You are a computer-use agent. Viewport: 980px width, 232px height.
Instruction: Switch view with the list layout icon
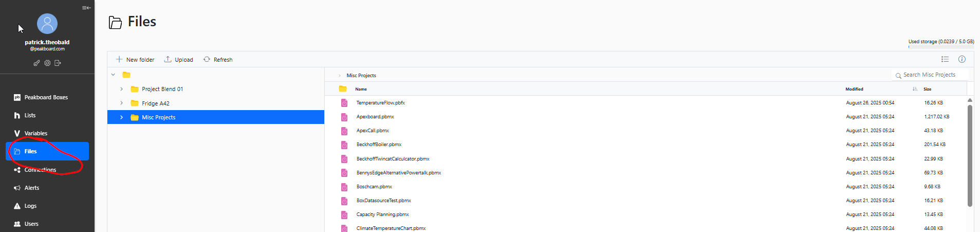945,59
